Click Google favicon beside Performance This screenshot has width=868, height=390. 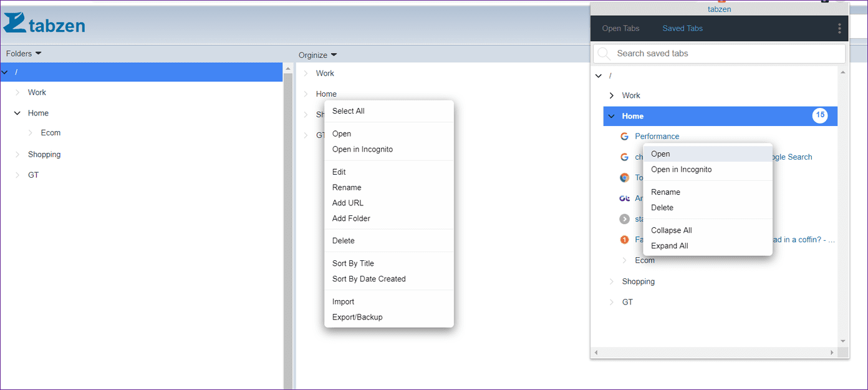click(x=624, y=136)
